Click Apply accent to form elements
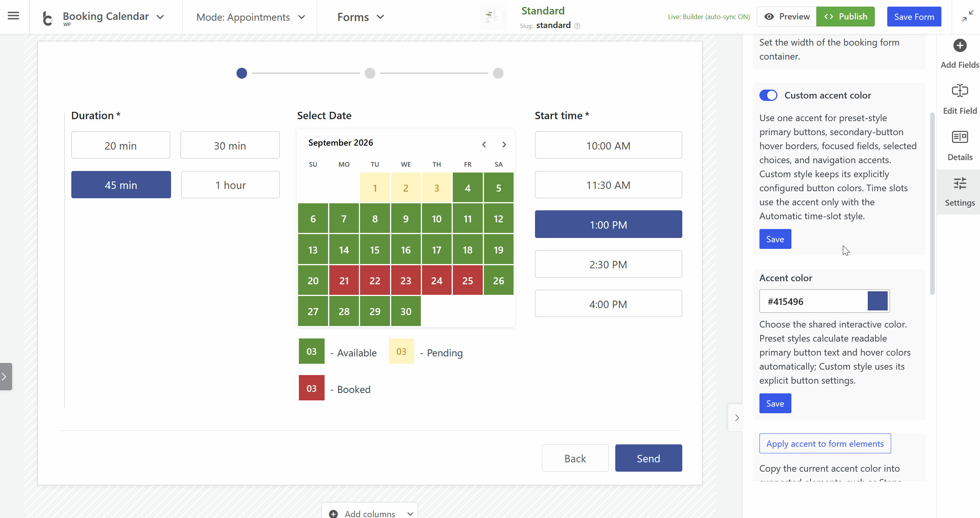Viewport: 980px width, 518px height. pos(825,444)
